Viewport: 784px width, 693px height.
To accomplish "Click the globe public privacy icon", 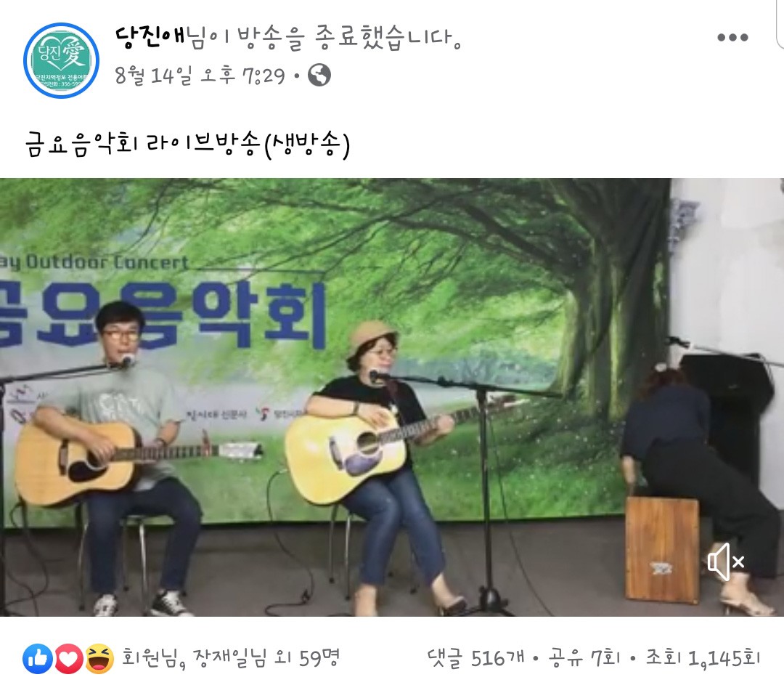I will [319, 76].
